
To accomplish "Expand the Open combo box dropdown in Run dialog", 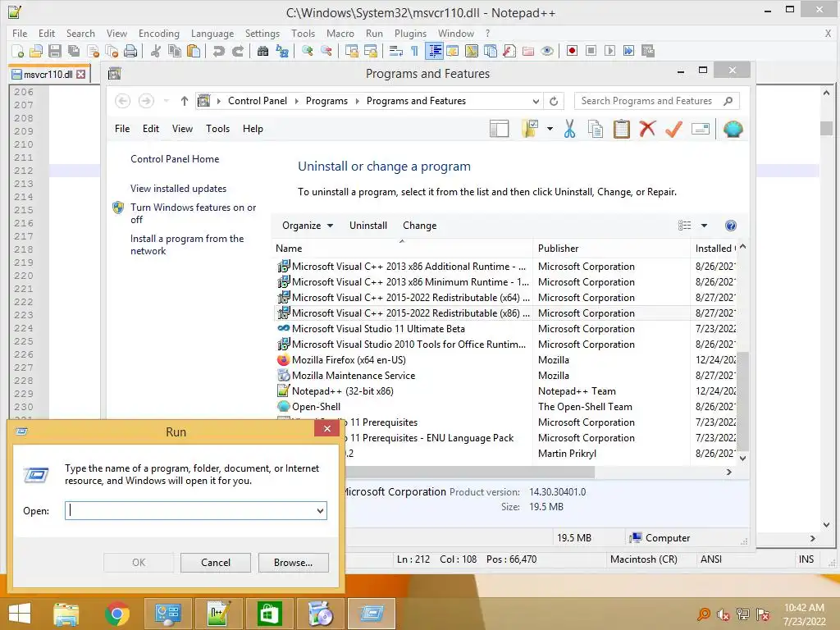I will coord(320,510).
